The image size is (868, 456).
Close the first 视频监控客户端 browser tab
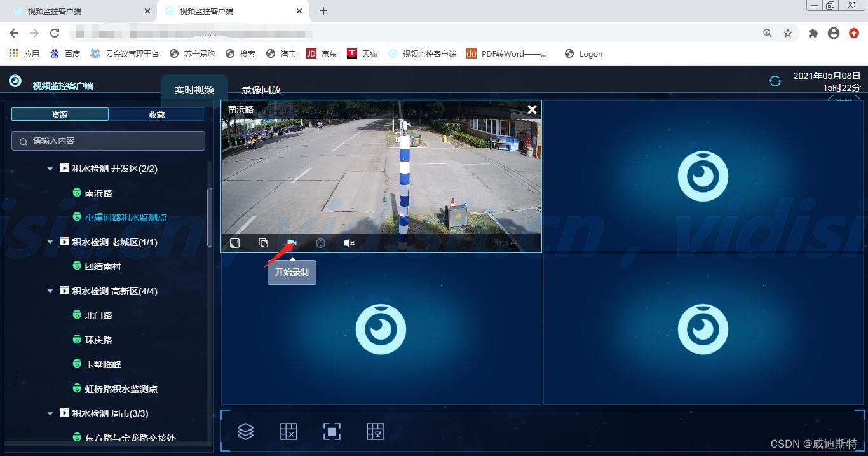point(147,11)
